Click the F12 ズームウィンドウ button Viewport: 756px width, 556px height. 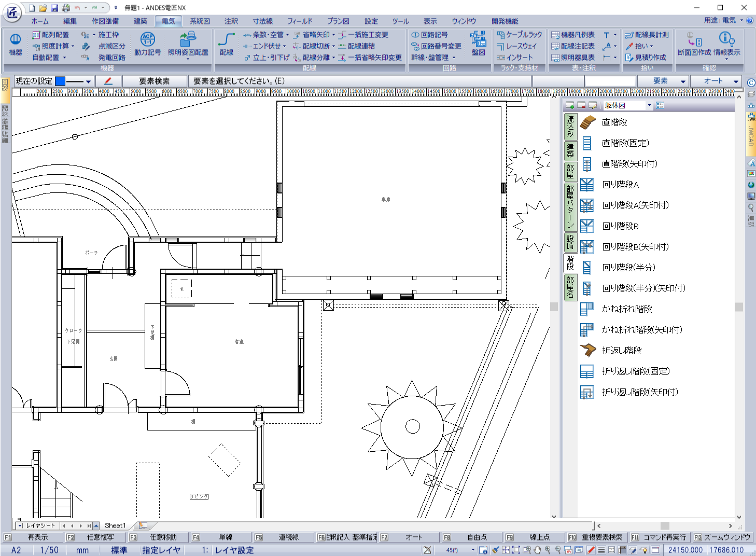722,537
